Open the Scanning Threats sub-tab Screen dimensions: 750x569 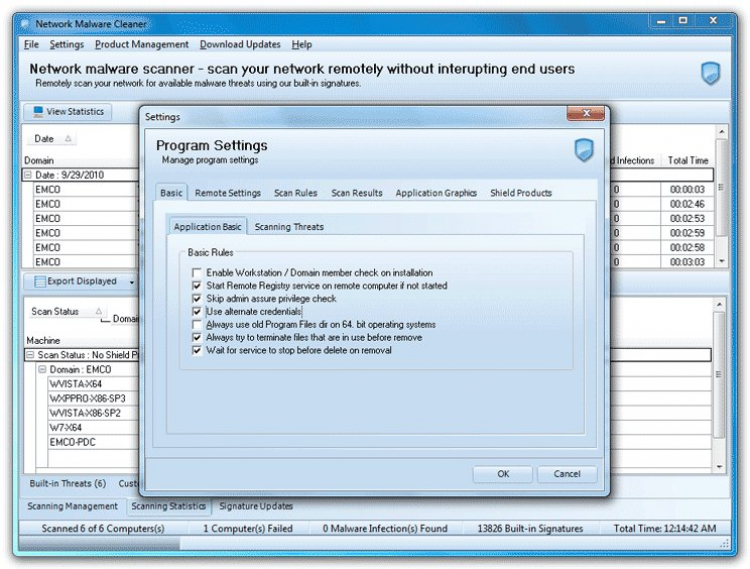[x=289, y=227]
